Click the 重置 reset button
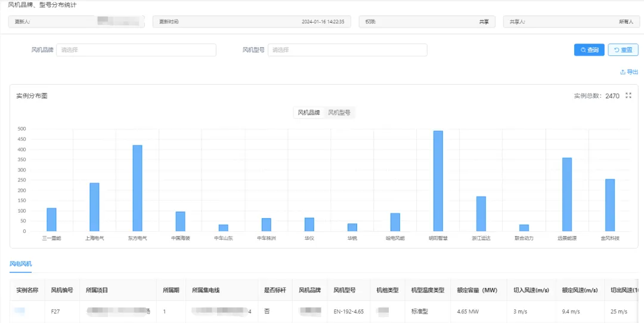Viewport: 644px width, 323px height. pos(623,49)
